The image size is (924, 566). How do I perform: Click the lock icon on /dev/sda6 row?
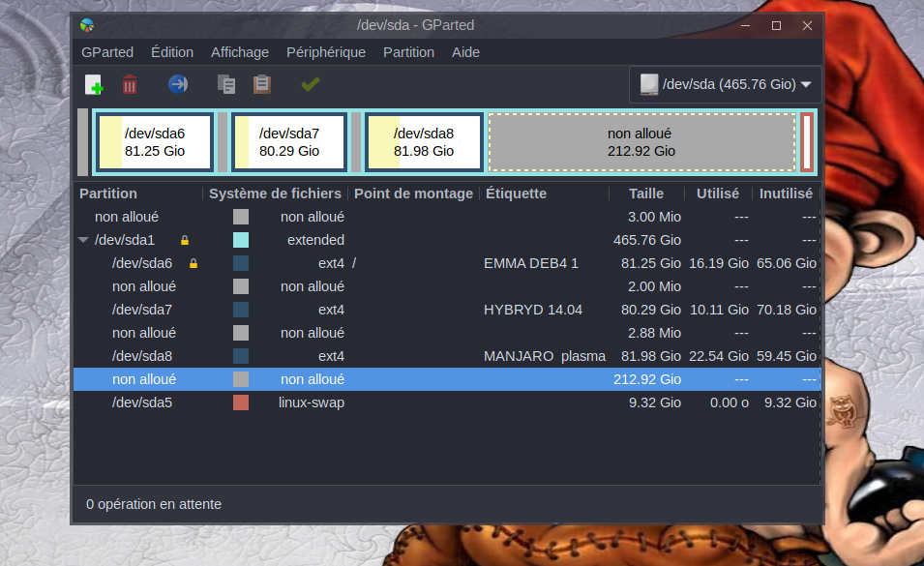click(194, 263)
